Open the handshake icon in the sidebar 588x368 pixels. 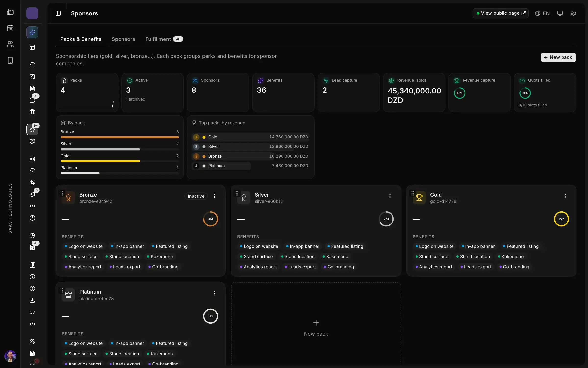tap(32, 141)
